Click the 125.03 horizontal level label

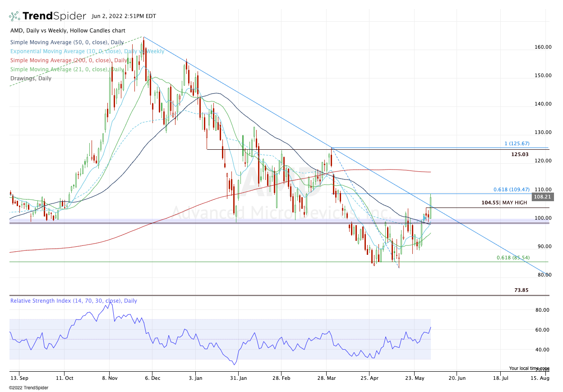(x=520, y=154)
